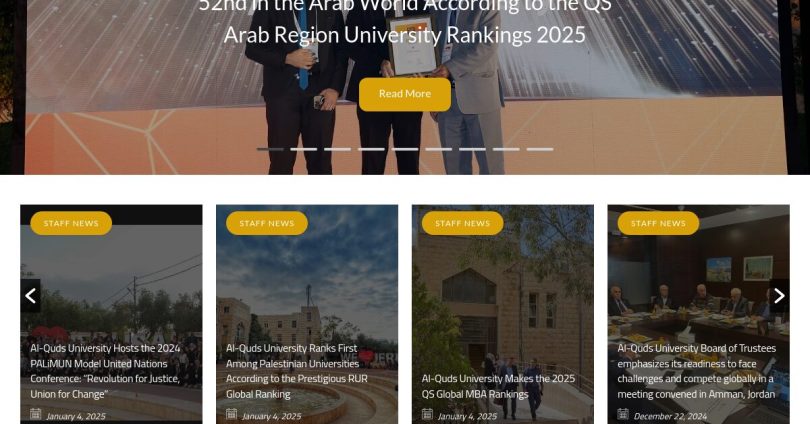The width and height of the screenshot is (810, 424).
Task: Click the next arrow on news carousel
Action: point(779,296)
